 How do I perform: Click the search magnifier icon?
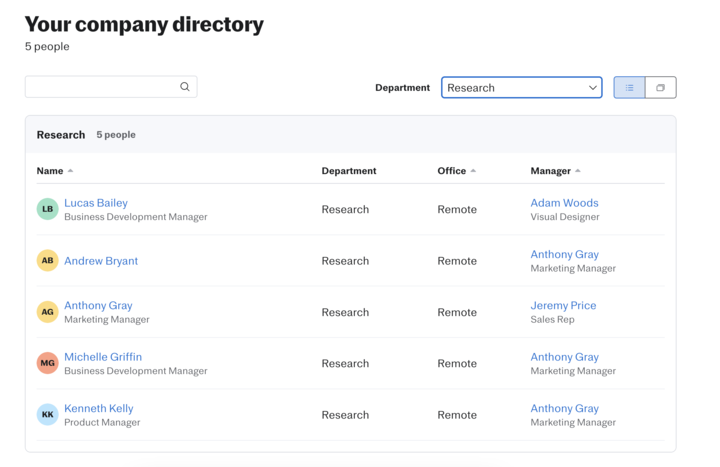tap(185, 86)
